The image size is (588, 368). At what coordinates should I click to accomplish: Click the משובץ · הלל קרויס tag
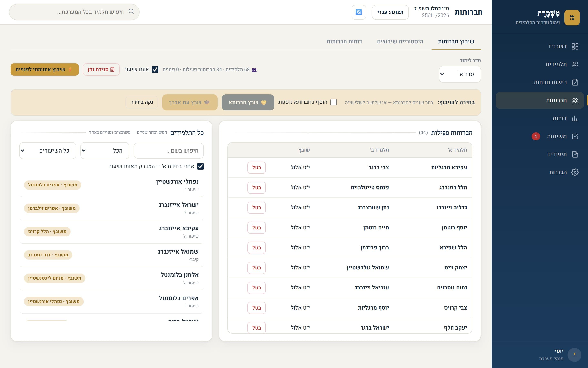pyautogui.click(x=47, y=231)
